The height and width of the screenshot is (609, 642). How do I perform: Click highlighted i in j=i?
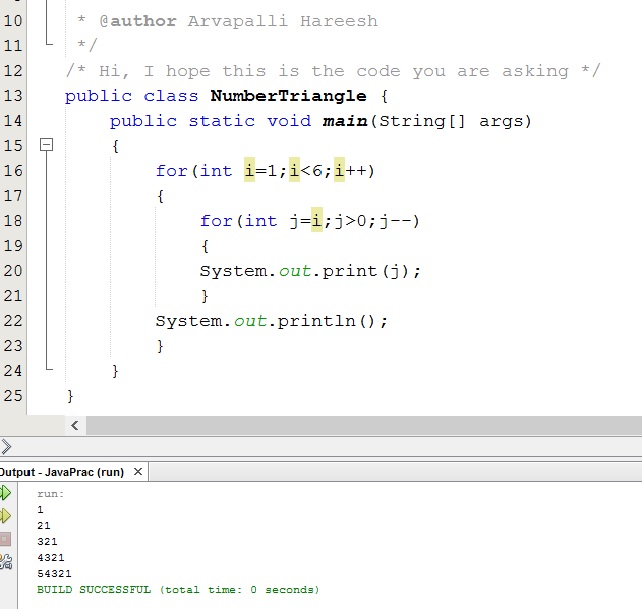click(x=317, y=220)
